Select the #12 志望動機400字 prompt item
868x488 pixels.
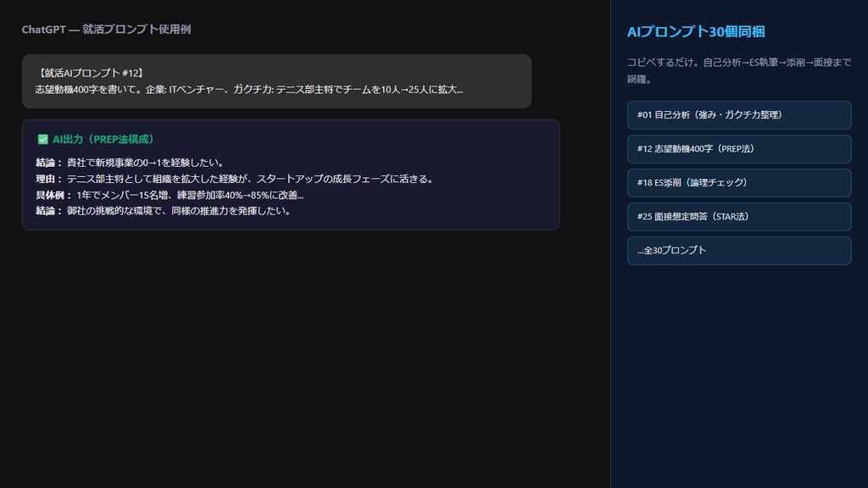(739, 149)
